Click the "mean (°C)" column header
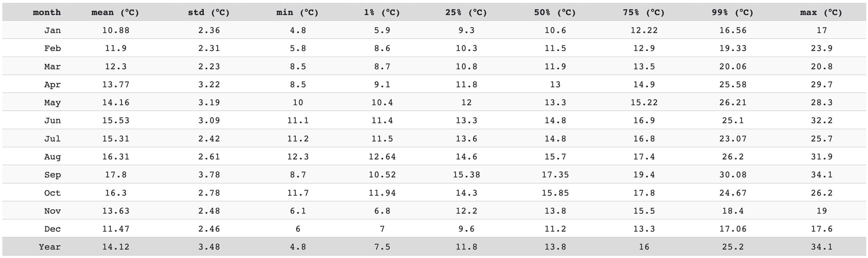Viewport: 868px width, 258px height. tap(115, 12)
